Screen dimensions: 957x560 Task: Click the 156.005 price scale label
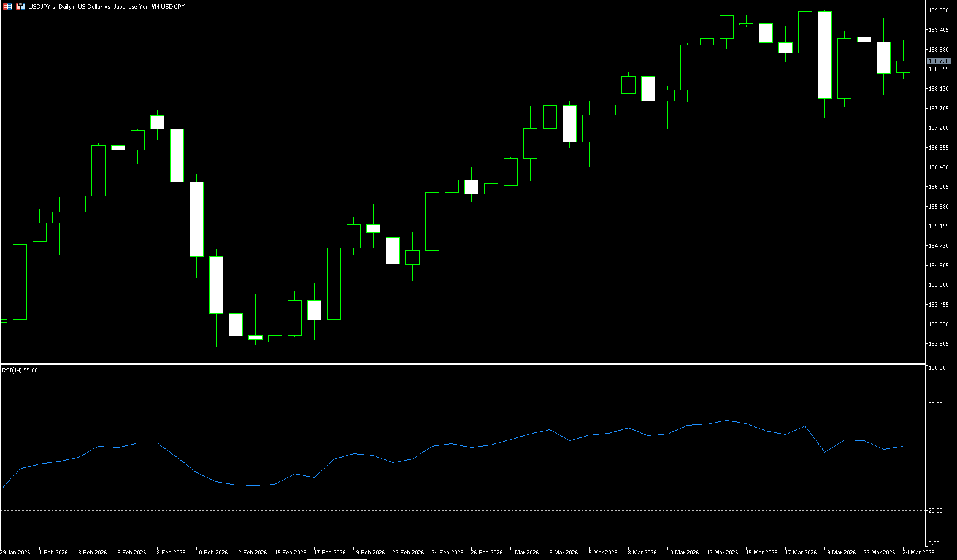939,187
